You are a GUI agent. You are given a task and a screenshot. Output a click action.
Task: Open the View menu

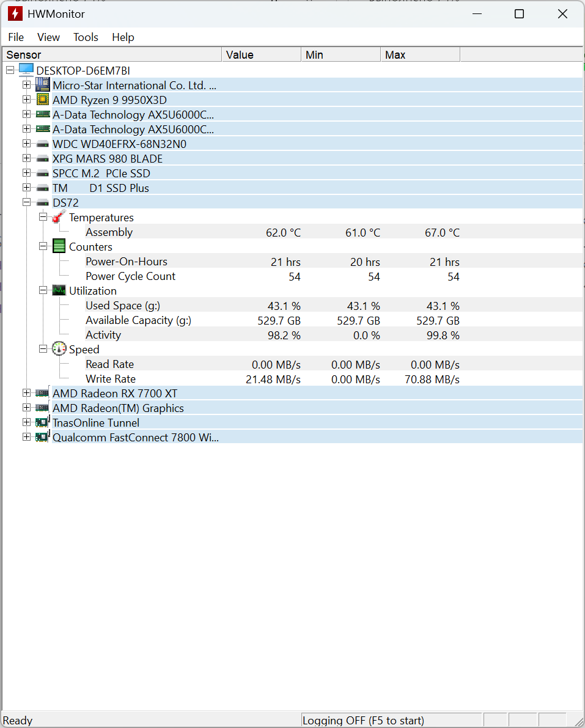click(48, 37)
